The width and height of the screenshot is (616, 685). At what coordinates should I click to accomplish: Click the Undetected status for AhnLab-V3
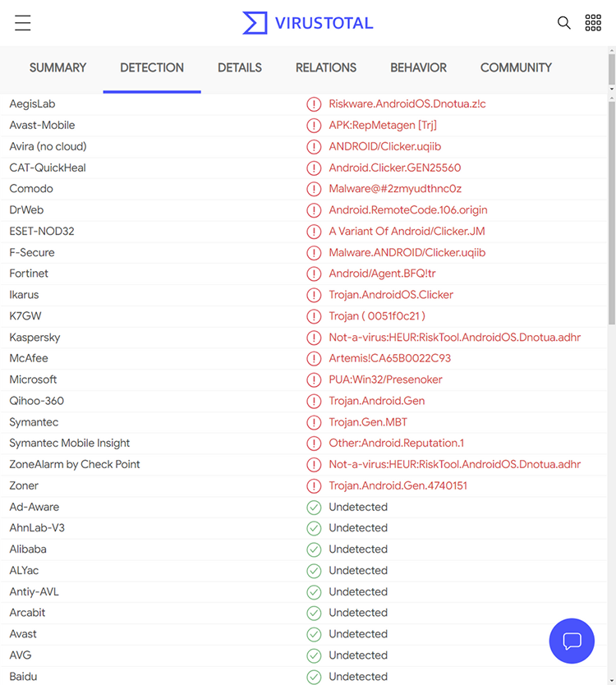tap(358, 528)
